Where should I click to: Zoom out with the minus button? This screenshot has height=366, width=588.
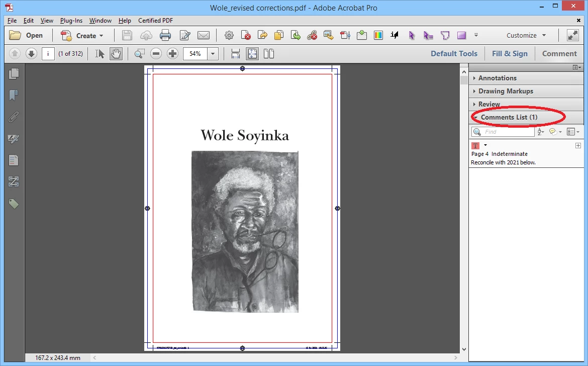[x=156, y=54]
